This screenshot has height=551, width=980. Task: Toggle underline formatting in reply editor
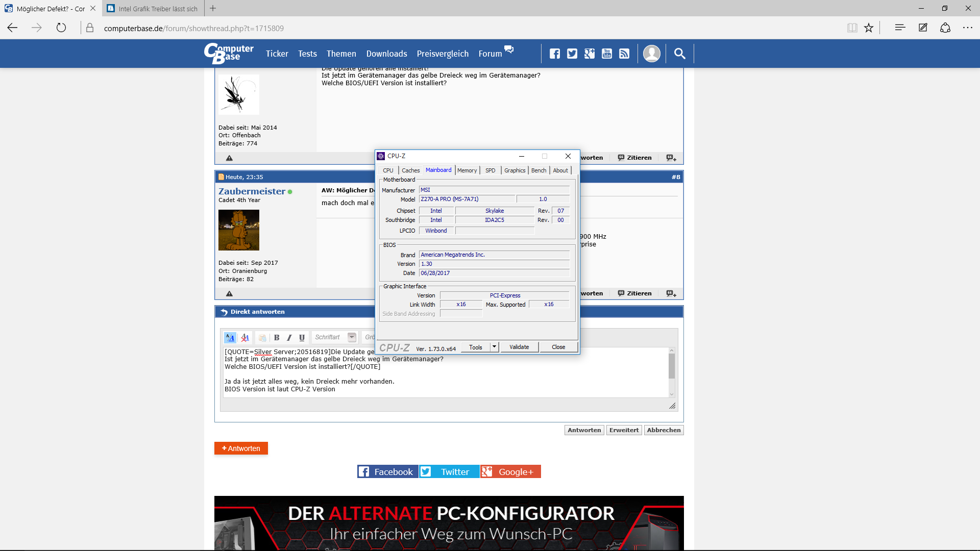(302, 337)
